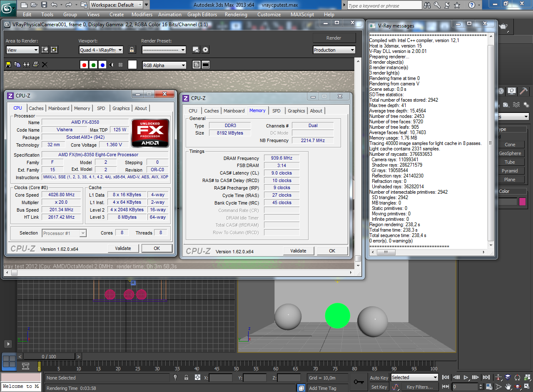Select the Pan View hand icon
533x392 pixels.
(508, 387)
